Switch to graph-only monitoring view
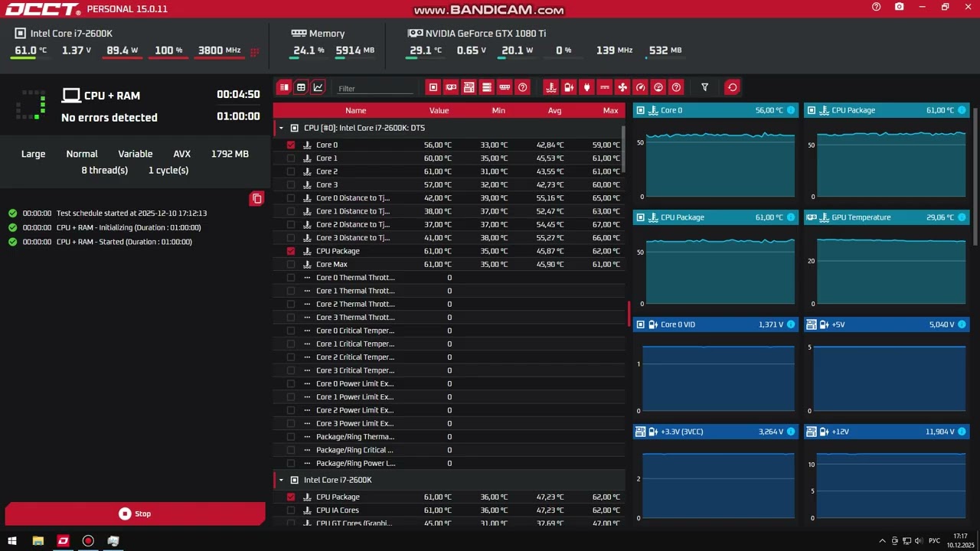This screenshot has width=980, height=551. (x=318, y=87)
